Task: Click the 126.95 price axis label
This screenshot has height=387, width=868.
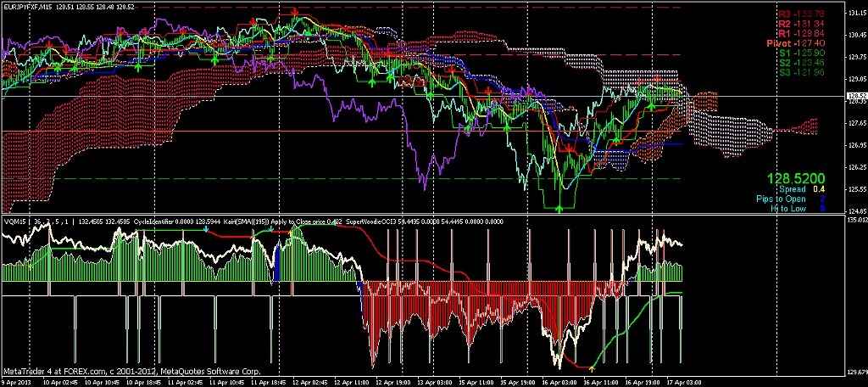Action: (x=857, y=145)
